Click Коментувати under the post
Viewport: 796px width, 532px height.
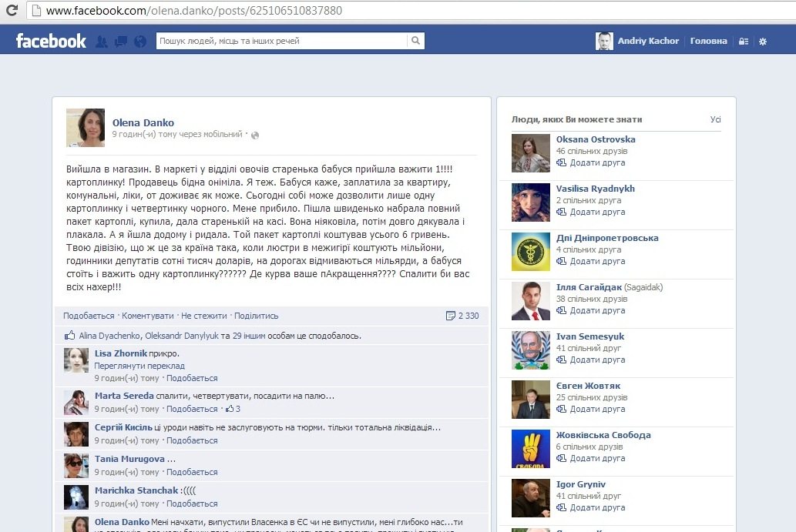click(148, 316)
